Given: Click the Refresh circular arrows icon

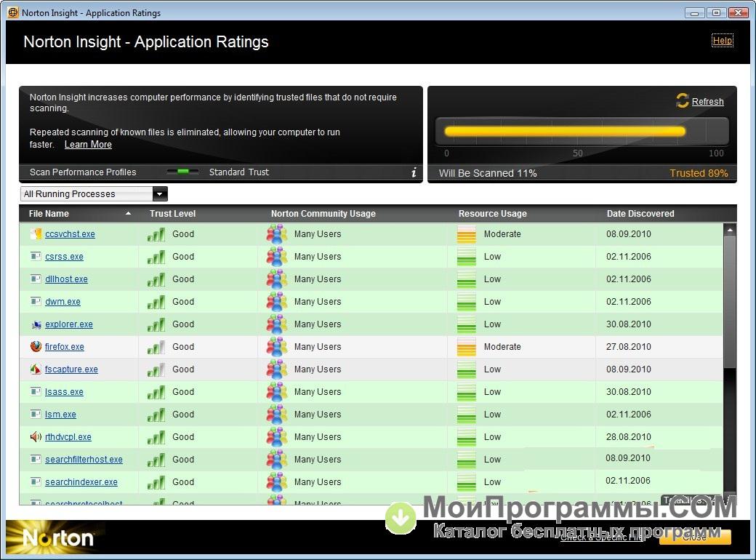Looking at the screenshot, I should pyautogui.click(x=683, y=100).
